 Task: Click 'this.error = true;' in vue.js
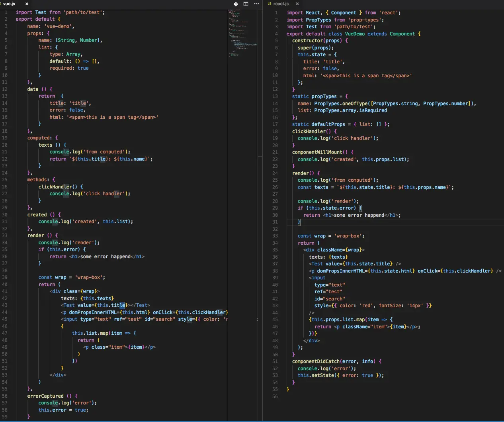63,410
